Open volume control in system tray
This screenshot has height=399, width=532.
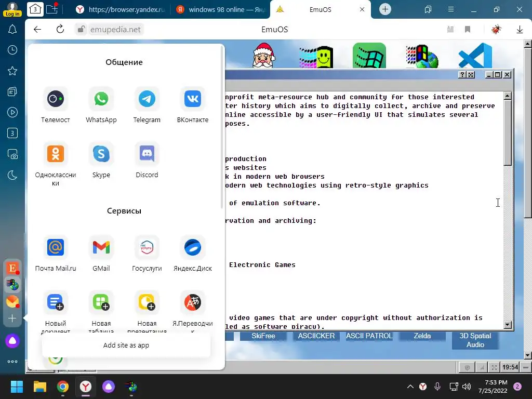[x=467, y=387]
